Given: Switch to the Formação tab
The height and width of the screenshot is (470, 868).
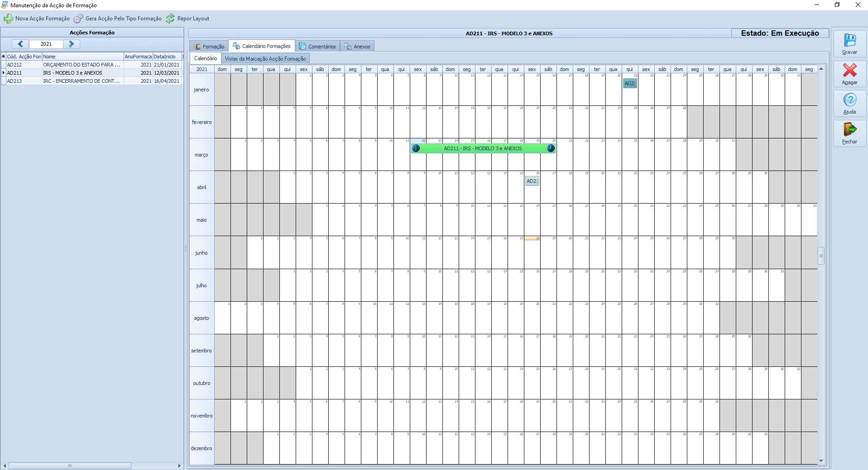Looking at the screenshot, I should tap(209, 47).
